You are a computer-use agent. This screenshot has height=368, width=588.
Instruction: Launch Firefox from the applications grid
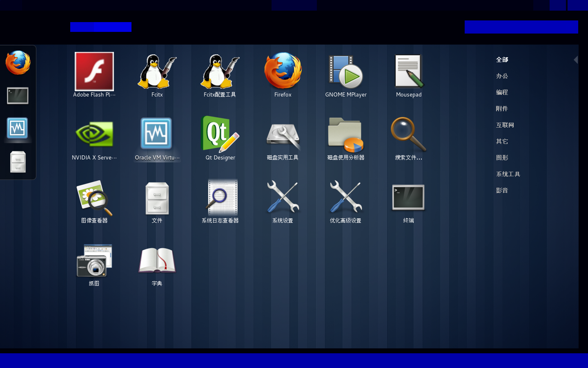[x=283, y=75]
